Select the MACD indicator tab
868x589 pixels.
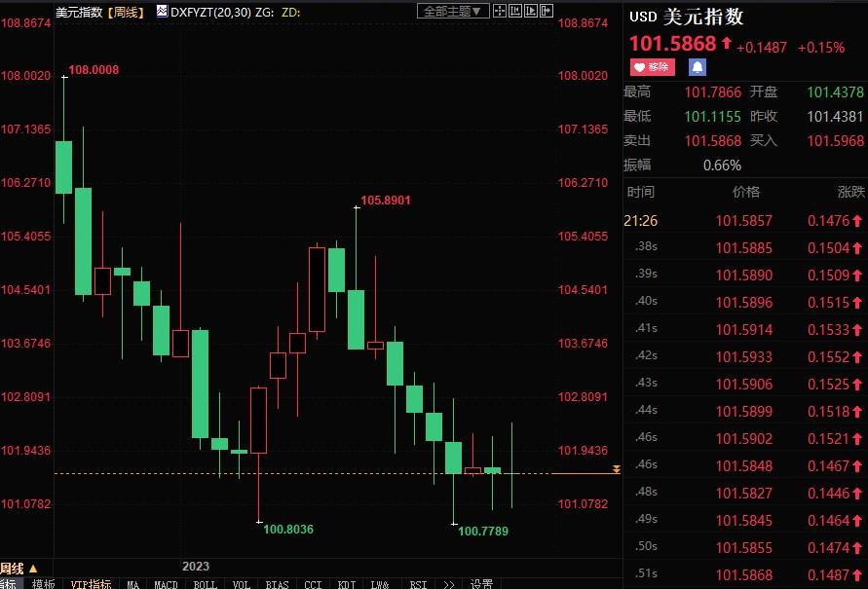(x=166, y=584)
